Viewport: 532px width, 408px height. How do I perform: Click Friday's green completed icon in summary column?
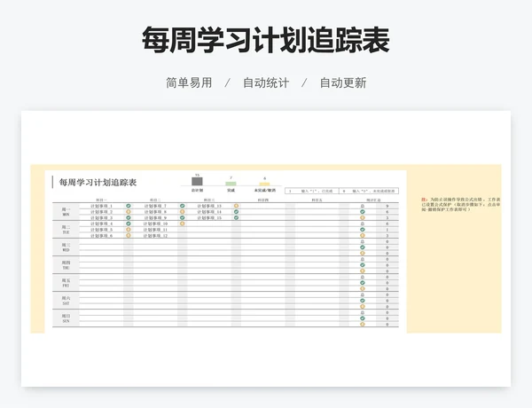coord(363,283)
